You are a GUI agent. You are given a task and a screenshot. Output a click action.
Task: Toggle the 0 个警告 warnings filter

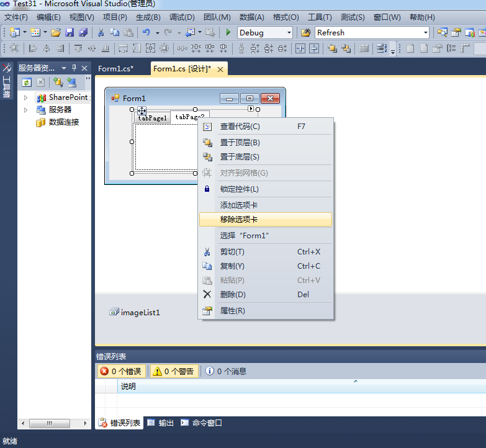(174, 371)
